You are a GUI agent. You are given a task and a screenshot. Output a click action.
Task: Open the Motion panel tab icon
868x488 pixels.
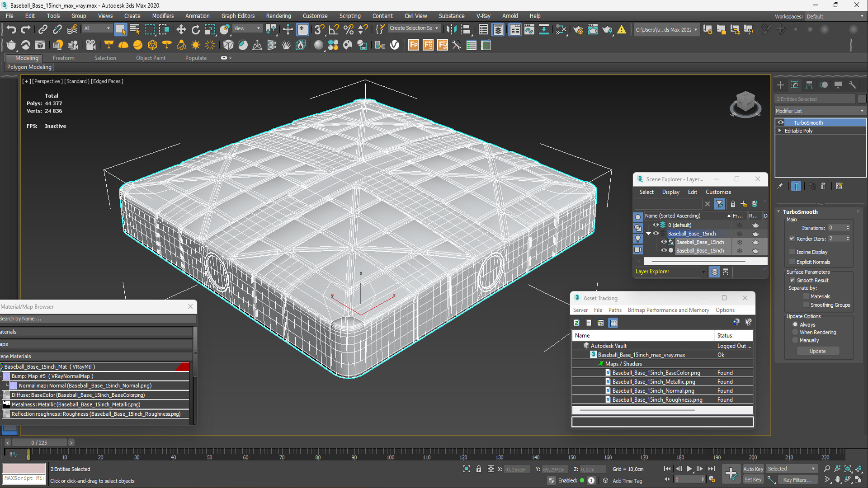pos(824,85)
